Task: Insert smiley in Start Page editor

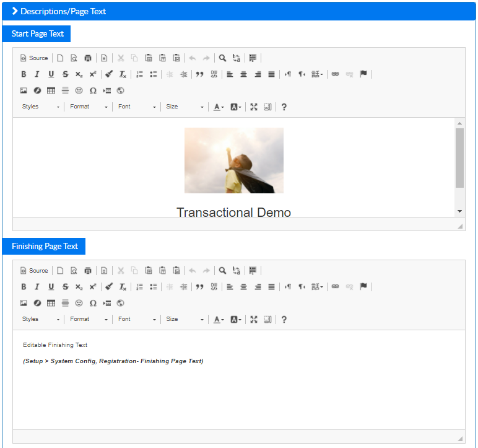Action: coord(79,90)
